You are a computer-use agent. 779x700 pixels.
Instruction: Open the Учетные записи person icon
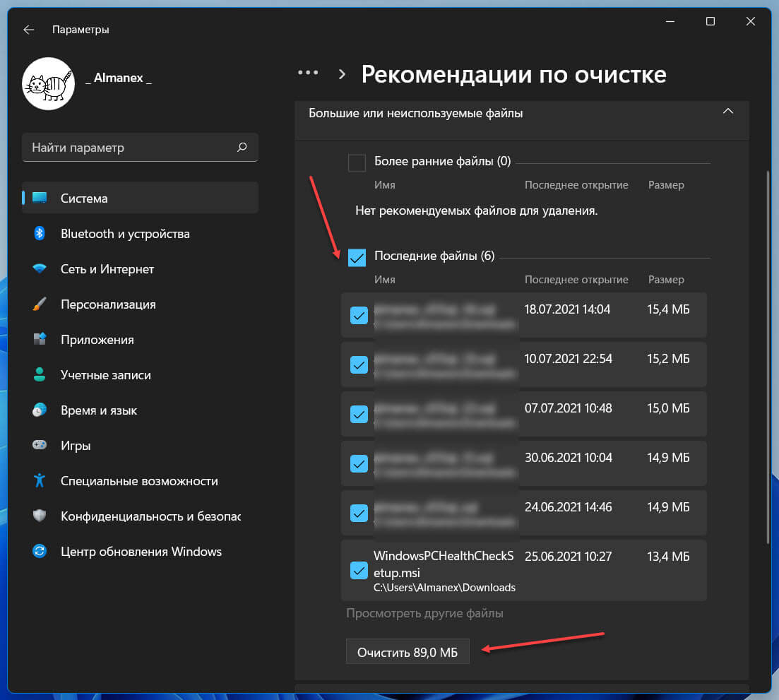tap(40, 375)
